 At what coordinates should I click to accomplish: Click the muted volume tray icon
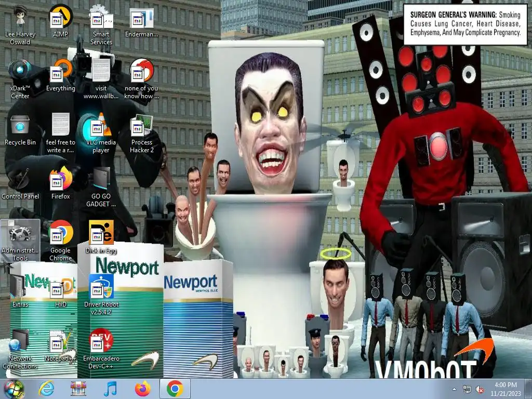point(480,390)
